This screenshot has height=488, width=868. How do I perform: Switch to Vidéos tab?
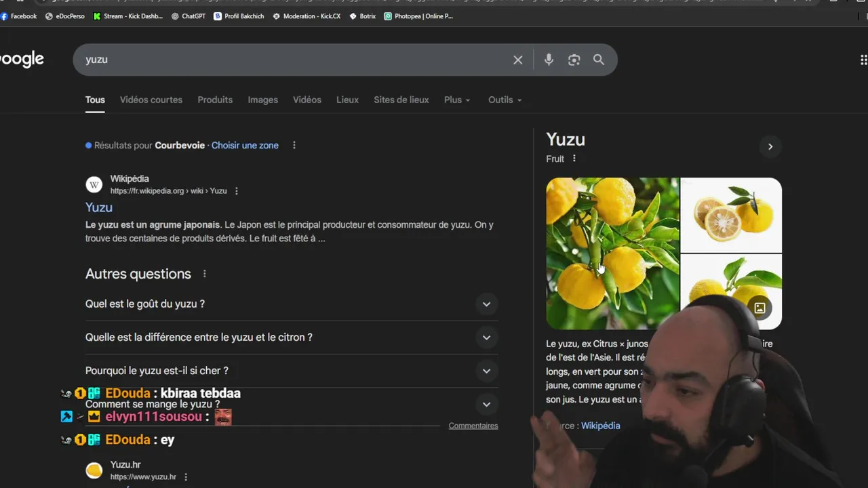(307, 100)
